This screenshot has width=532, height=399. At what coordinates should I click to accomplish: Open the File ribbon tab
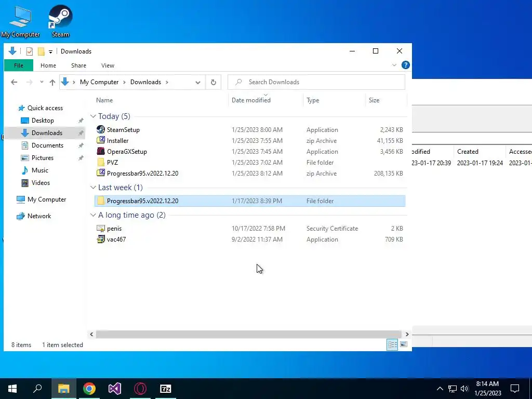[19, 65]
